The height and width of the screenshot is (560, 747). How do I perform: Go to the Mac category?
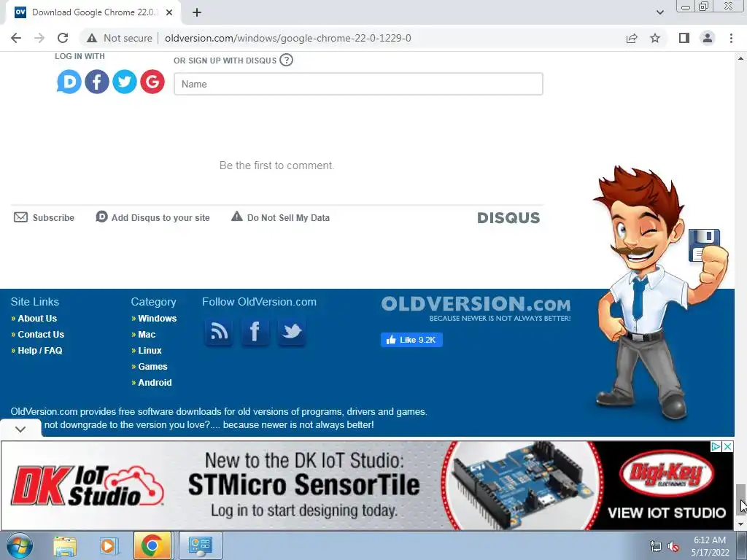click(x=147, y=334)
